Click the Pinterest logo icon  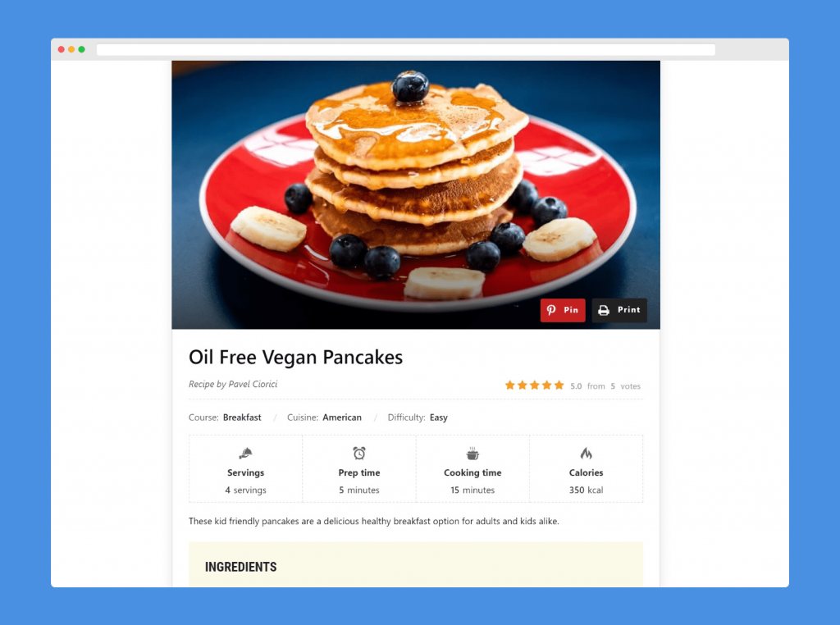coord(551,310)
